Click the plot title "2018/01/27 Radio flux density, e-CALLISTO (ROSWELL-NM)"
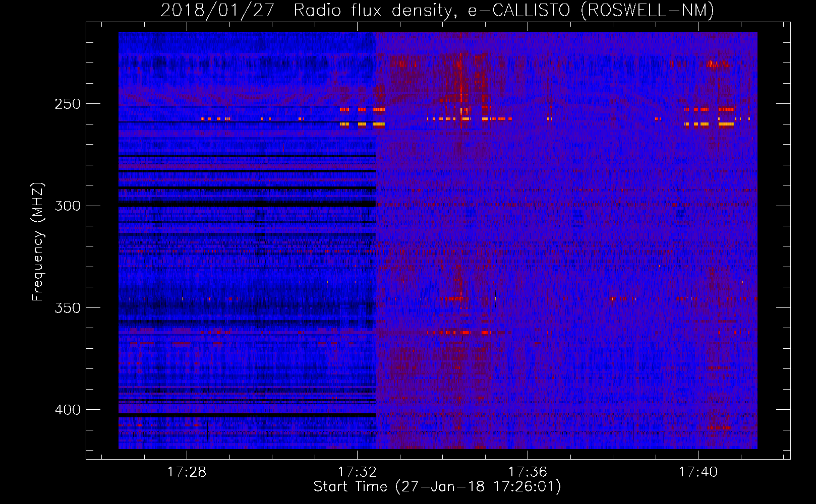This screenshot has height=504, width=816. tap(437, 10)
